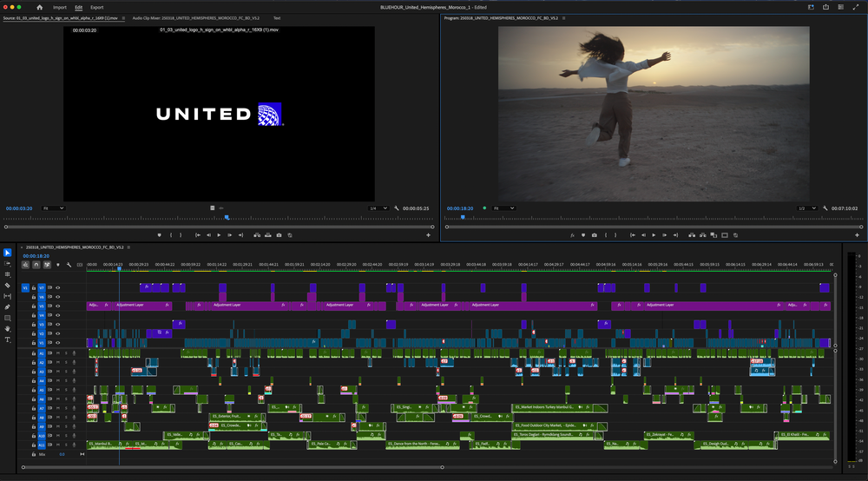Toggle visibility eye for track V7

[x=57, y=288]
